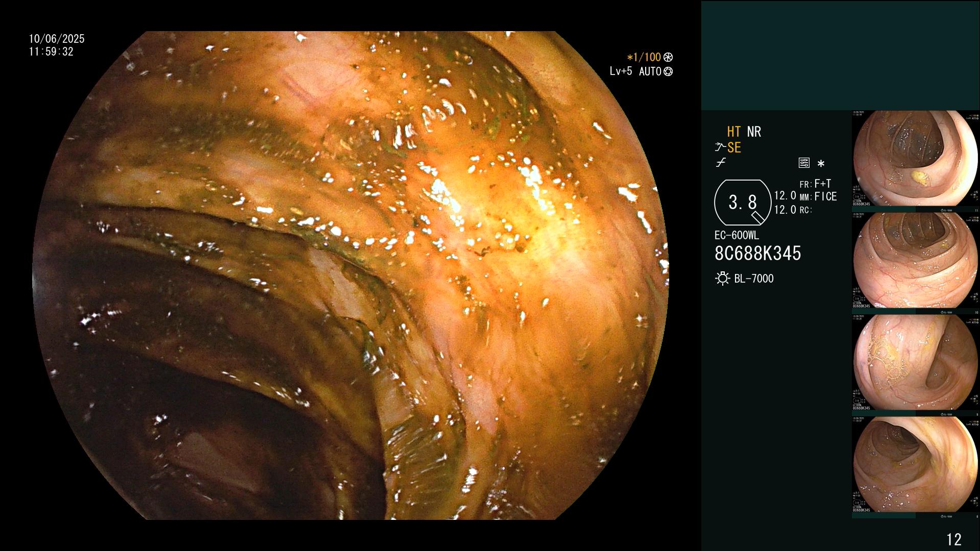Click the main live endoscopy image

(x=351, y=275)
